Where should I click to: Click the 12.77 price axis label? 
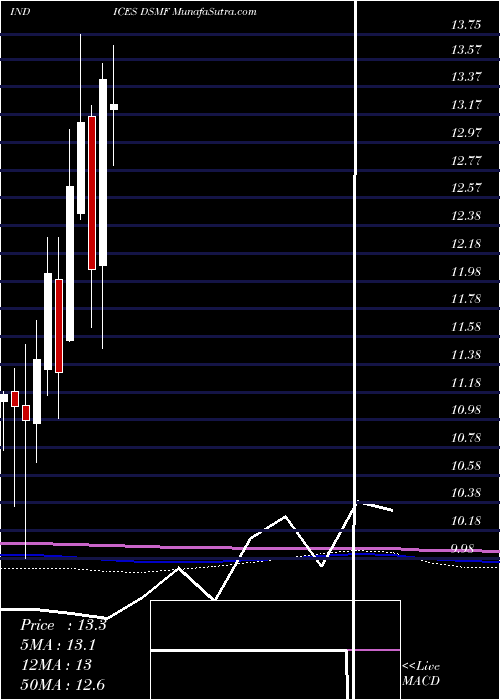point(466,161)
